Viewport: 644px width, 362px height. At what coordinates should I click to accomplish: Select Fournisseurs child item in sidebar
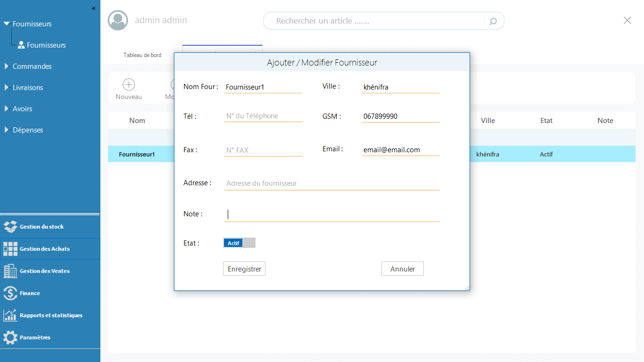click(x=46, y=45)
